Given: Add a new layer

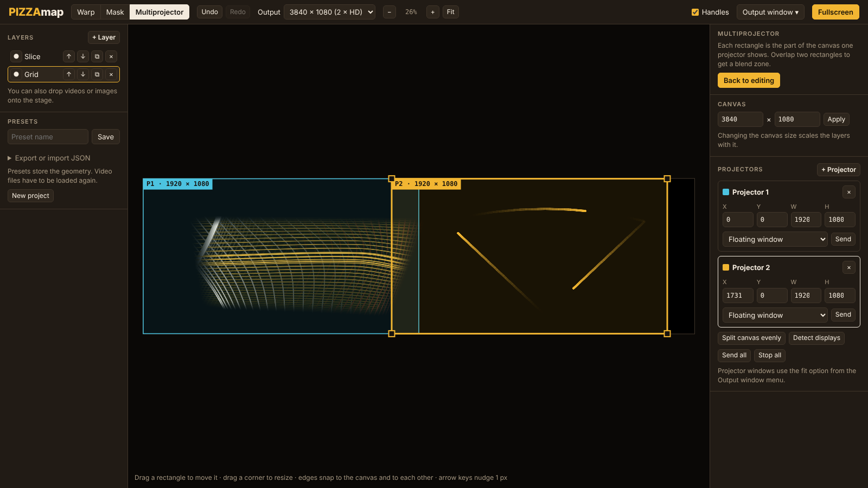Looking at the screenshot, I should tap(104, 37).
